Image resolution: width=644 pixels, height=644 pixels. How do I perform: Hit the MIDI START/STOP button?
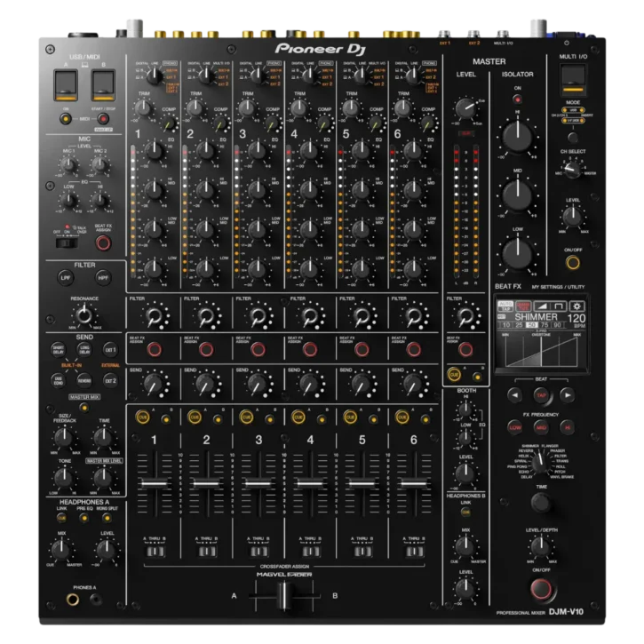[103, 119]
